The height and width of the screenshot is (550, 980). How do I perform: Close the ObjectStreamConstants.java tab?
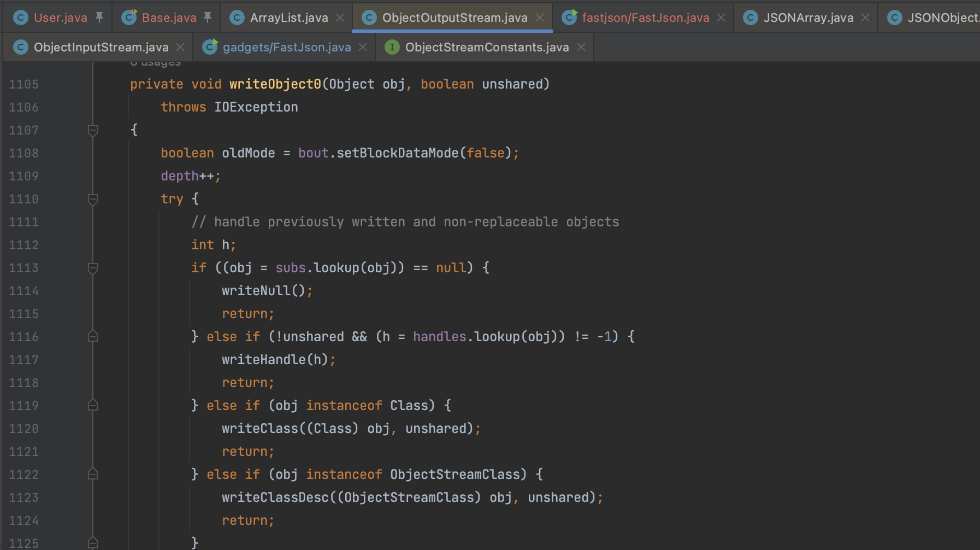click(x=581, y=47)
